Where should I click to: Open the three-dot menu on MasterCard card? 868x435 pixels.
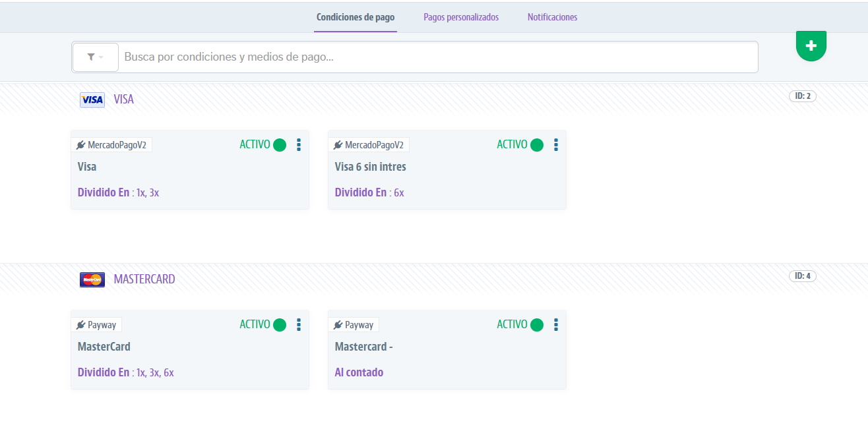299,325
